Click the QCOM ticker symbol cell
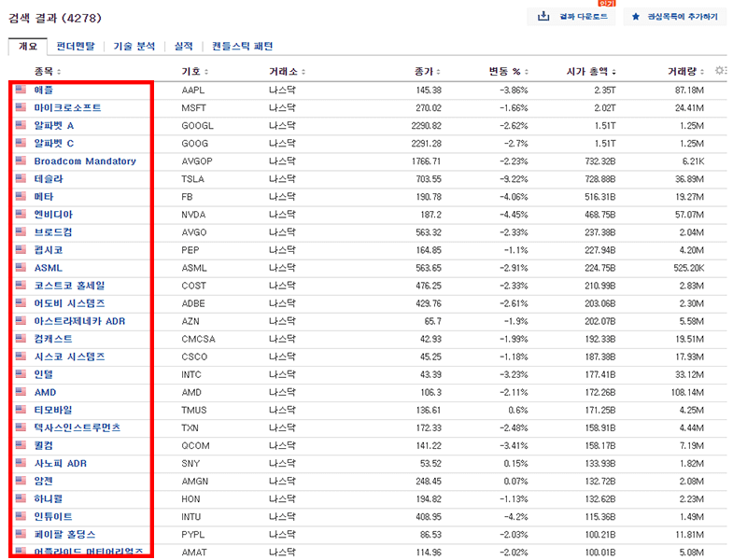Image resolution: width=747 pixels, height=560 pixels. [195, 446]
